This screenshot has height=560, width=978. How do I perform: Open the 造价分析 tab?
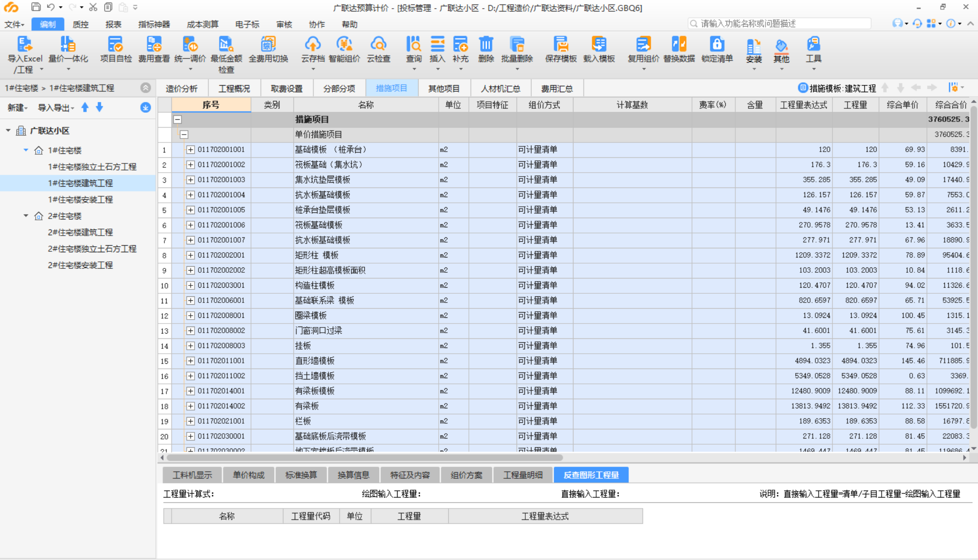pos(182,88)
